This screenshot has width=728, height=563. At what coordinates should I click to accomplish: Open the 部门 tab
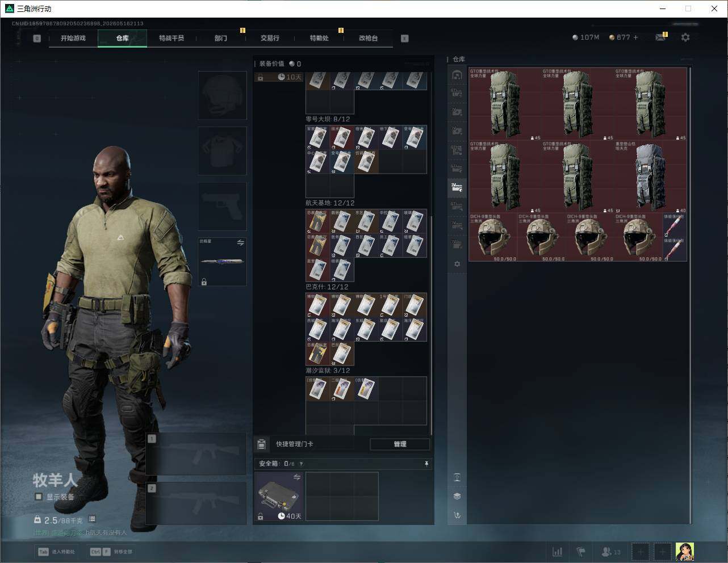pyautogui.click(x=221, y=38)
